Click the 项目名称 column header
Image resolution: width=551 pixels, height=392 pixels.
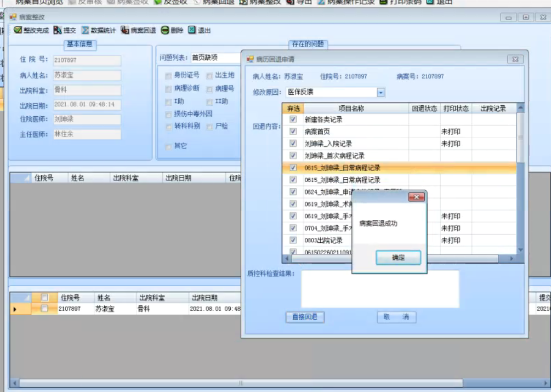point(356,109)
